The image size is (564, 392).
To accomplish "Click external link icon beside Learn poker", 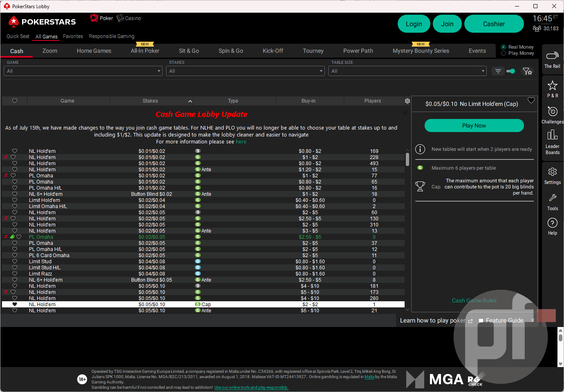I will click(470, 321).
